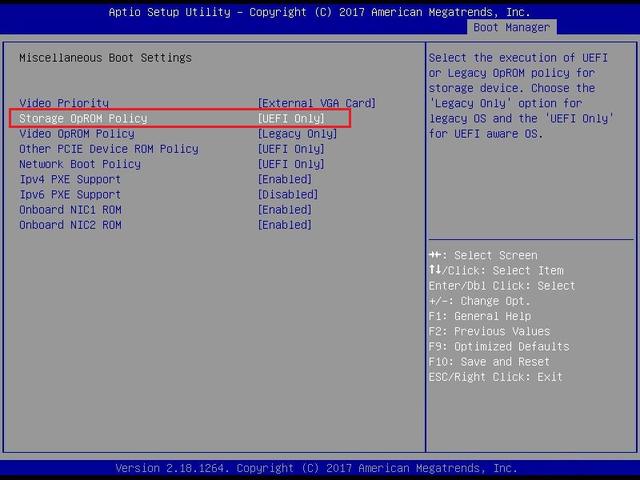
Task: Click the help text about UEFI or Legacy OpROM
Action: pos(521,96)
